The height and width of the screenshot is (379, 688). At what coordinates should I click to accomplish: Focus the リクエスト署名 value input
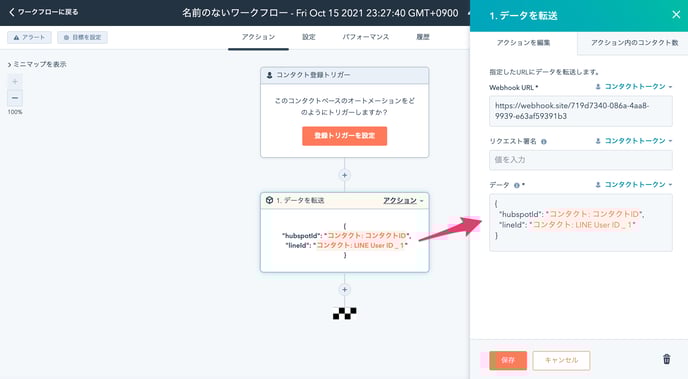[580, 160]
